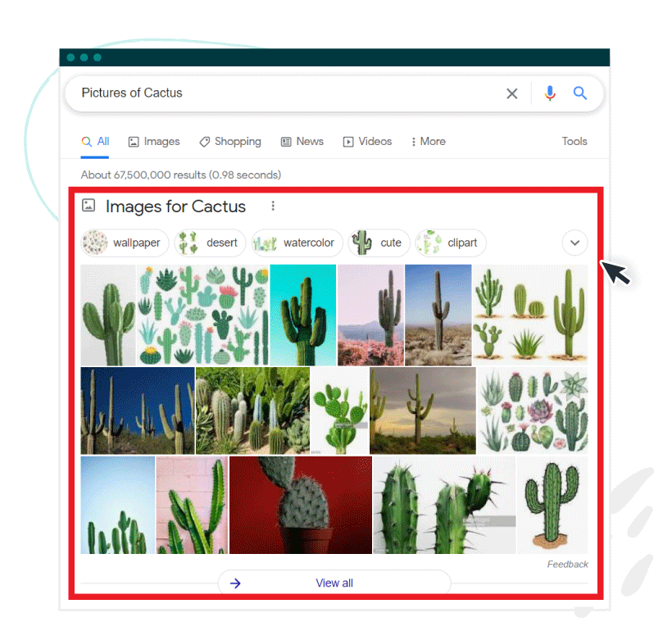Open the colorful cactus pattern illustration thumbnail
This screenshot has width=672, height=631.
coord(202,315)
